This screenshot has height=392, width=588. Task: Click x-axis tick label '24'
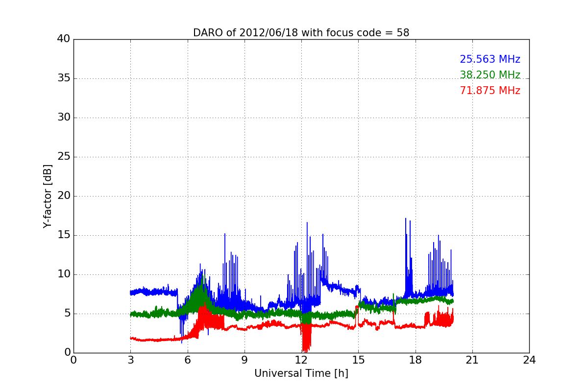pos(529,360)
